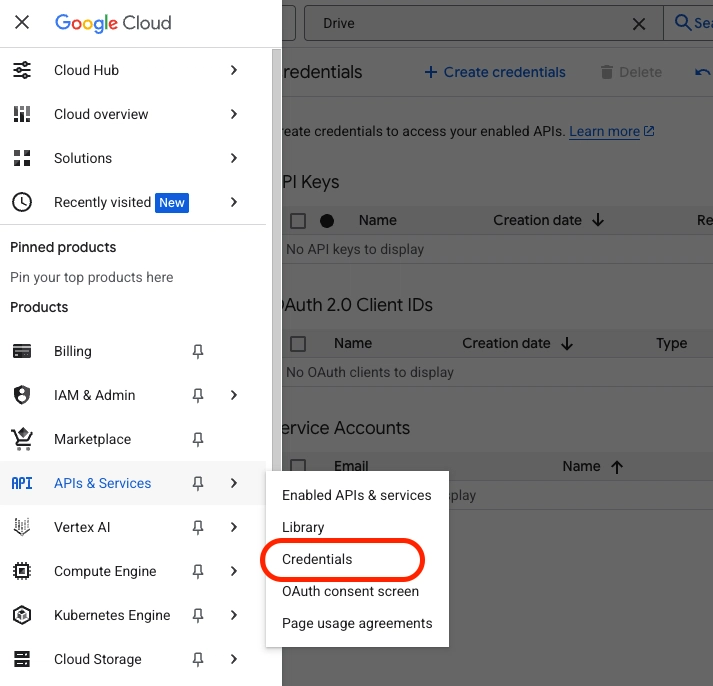This screenshot has width=713, height=686.
Task: Click the Billing card icon
Action: click(22, 351)
